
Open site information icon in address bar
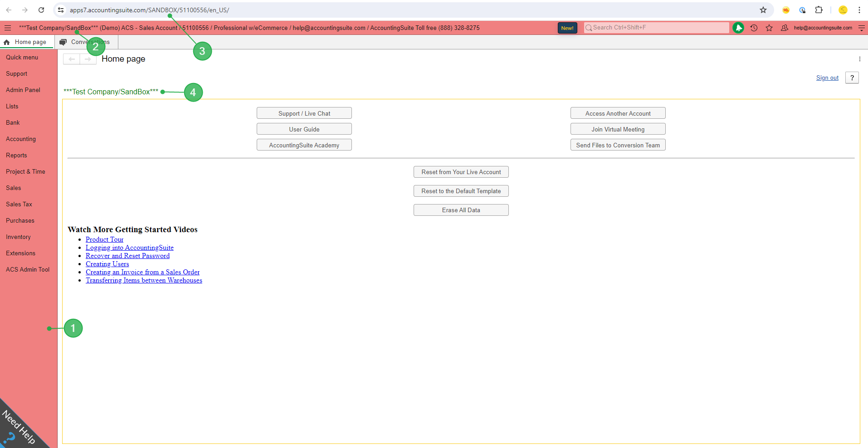coord(61,10)
